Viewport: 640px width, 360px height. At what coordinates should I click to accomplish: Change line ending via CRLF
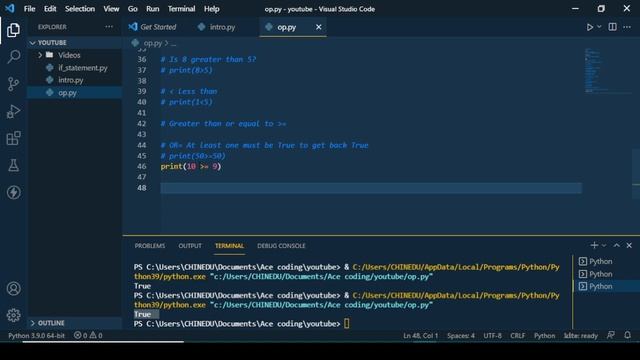(518, 336)
